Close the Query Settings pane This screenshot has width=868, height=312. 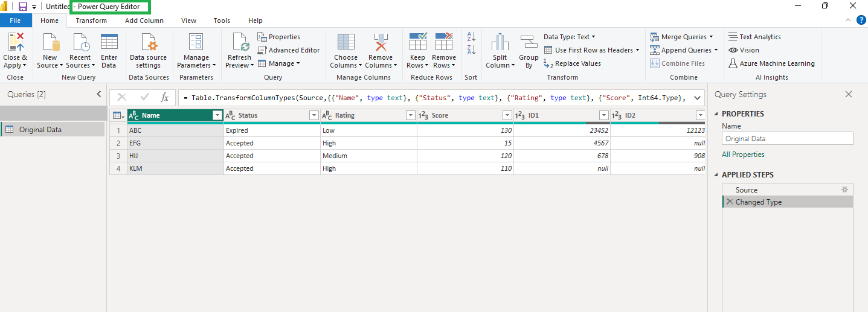click(849, 94)
